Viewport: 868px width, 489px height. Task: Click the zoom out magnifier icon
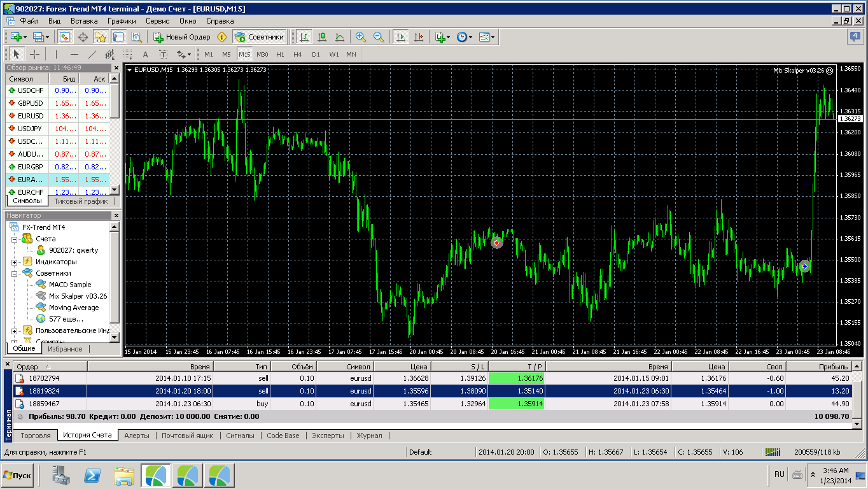(379, 37)
